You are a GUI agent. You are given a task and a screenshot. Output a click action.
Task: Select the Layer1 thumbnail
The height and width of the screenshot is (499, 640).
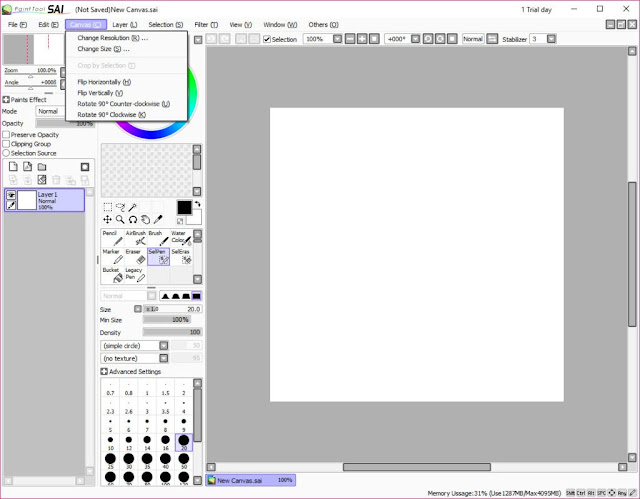point(27,200)
